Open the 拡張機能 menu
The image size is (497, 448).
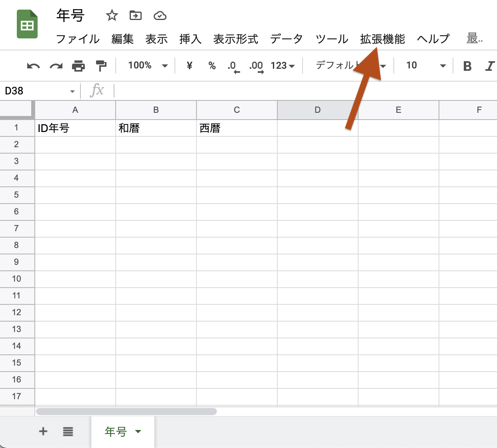(382, 39)
